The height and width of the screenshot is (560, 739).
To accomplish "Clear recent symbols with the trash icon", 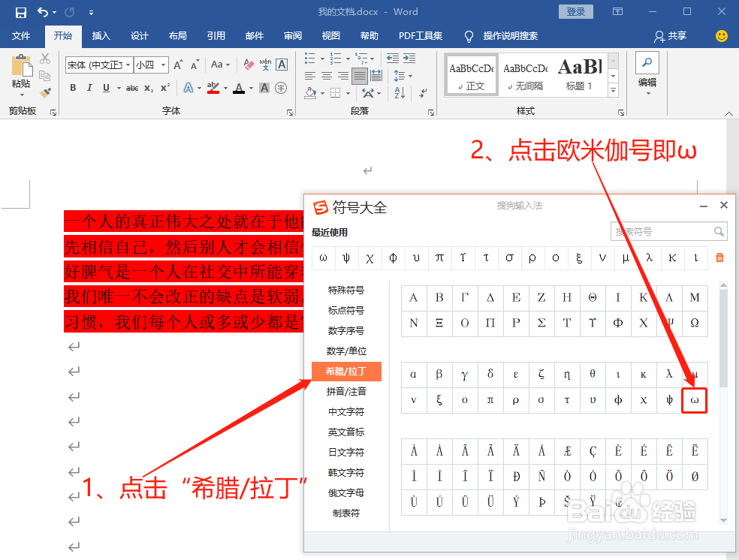I will [x=719, y=257].
